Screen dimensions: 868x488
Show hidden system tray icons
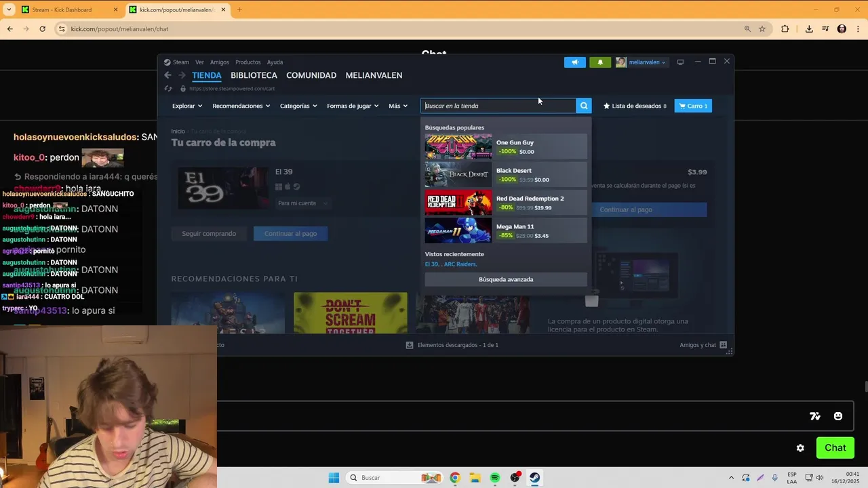pyautogui.click(x=731, y=478)
